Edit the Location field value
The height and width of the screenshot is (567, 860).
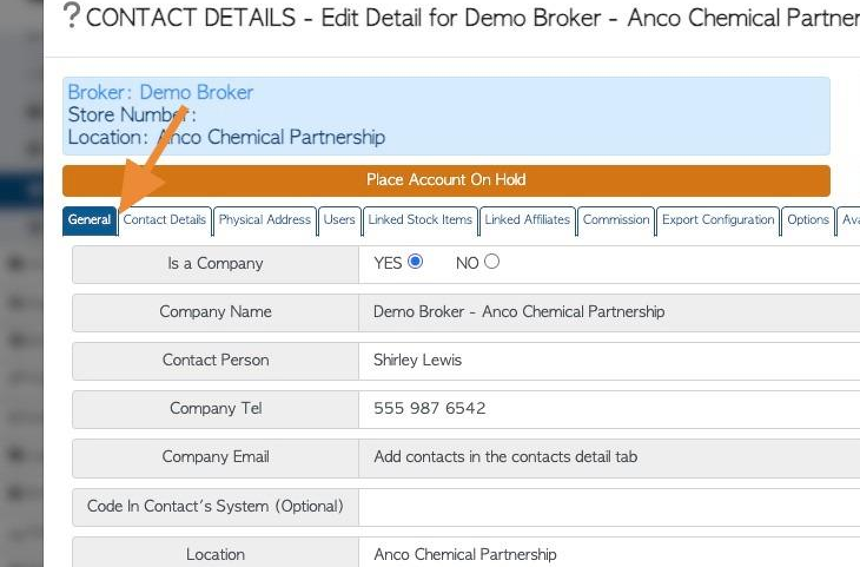click(x=609, y=553)
